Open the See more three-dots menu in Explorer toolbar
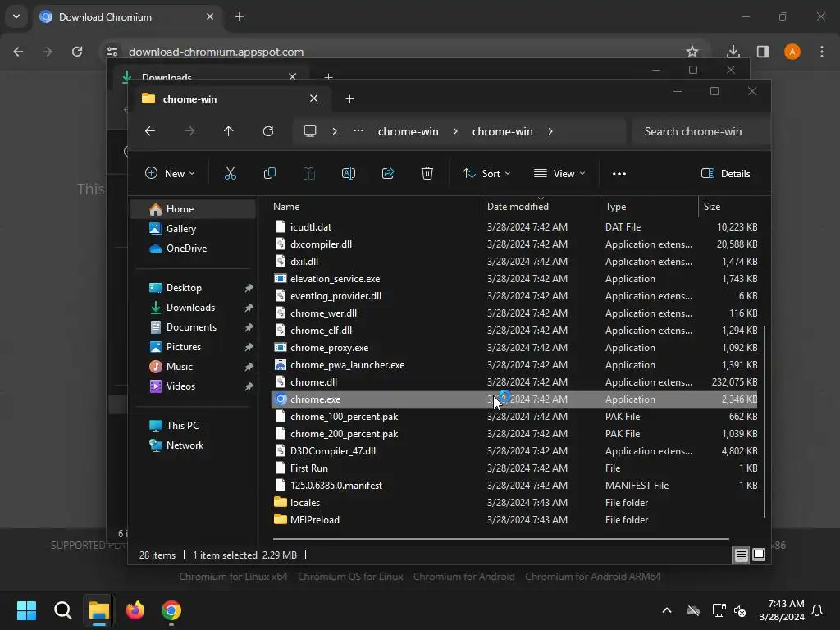Image resolution: width=840 pixels, height=630 pixels. (619, 174)
